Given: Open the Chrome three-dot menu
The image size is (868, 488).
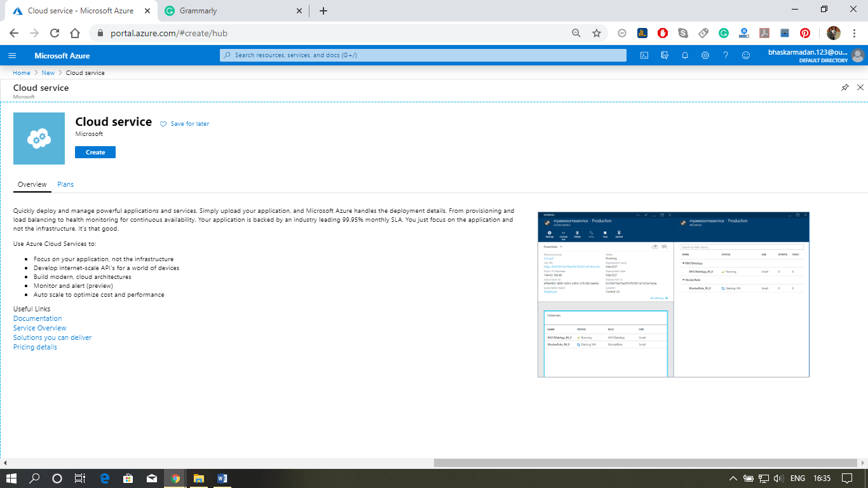Looking at the screenshot, I should tap(855, 33).
